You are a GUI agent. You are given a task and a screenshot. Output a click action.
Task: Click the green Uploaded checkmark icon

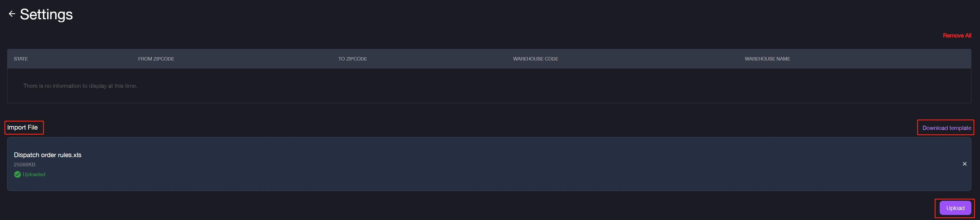(x=17, y=174)
